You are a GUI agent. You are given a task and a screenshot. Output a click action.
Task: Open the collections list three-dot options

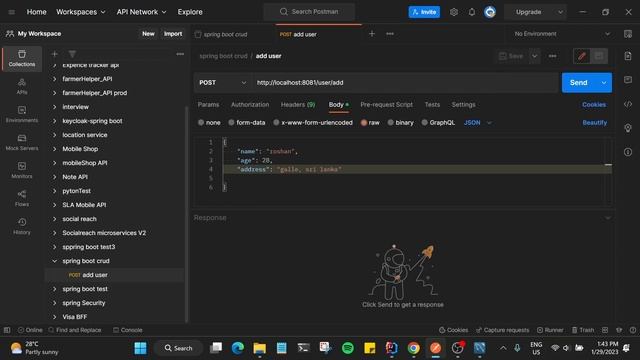[x=180, y=54]
